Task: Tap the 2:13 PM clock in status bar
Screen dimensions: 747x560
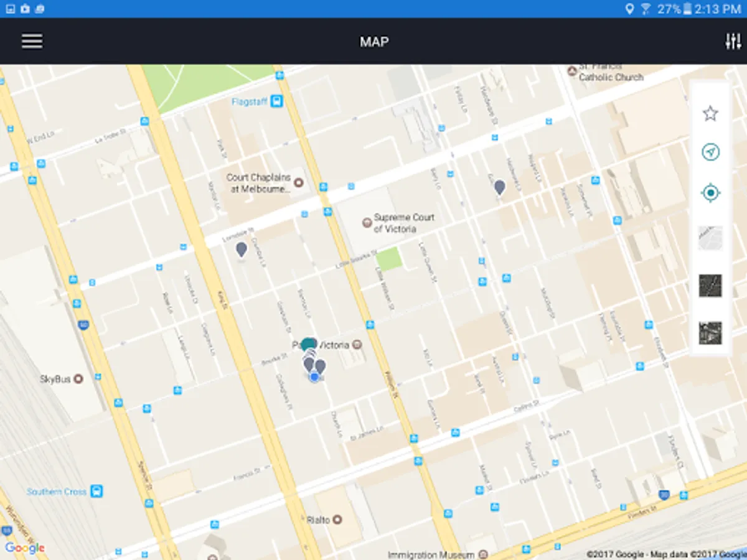Action: click(x=718, y=9)
